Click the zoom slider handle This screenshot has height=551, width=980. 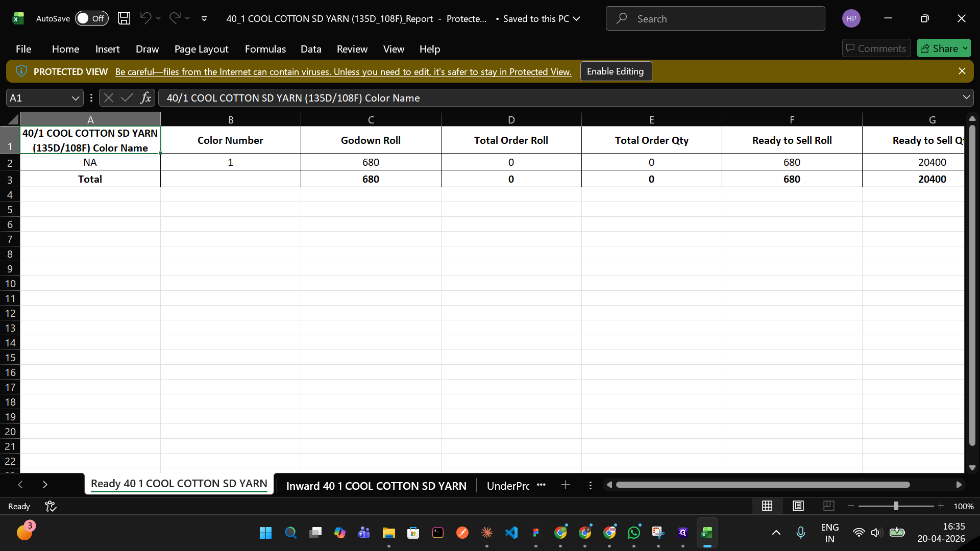click(896, 506)
